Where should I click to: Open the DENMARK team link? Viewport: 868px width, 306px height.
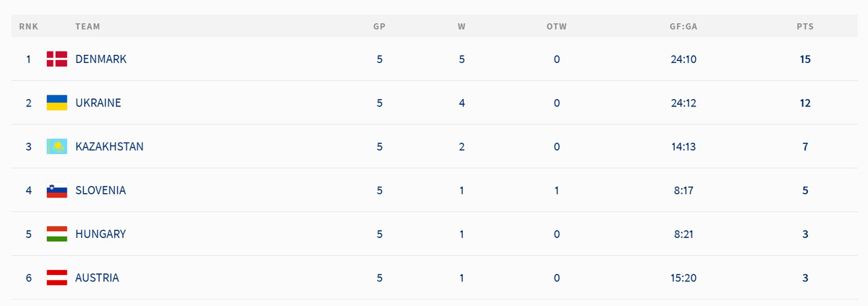(101, 59)
